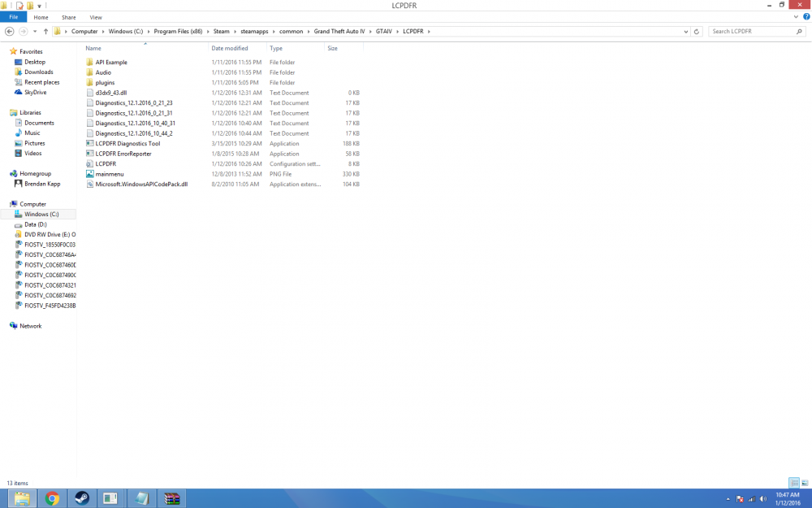812x508 pixels.
Task: Navigate to Steam in the breadcrumb
Action: click(x=221, y=32)
